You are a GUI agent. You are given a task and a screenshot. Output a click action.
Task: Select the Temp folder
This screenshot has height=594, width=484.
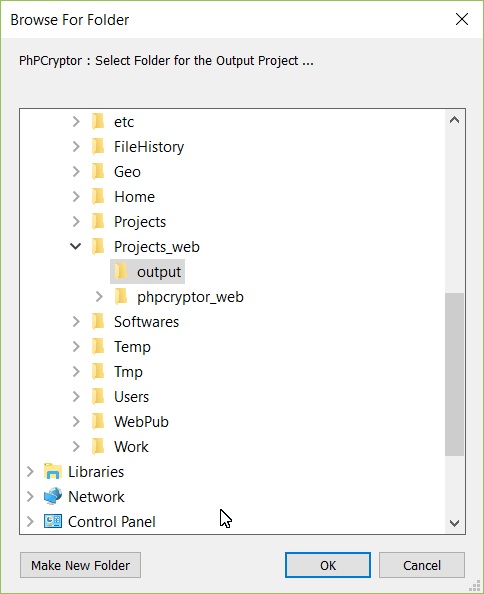coord(132,347)
